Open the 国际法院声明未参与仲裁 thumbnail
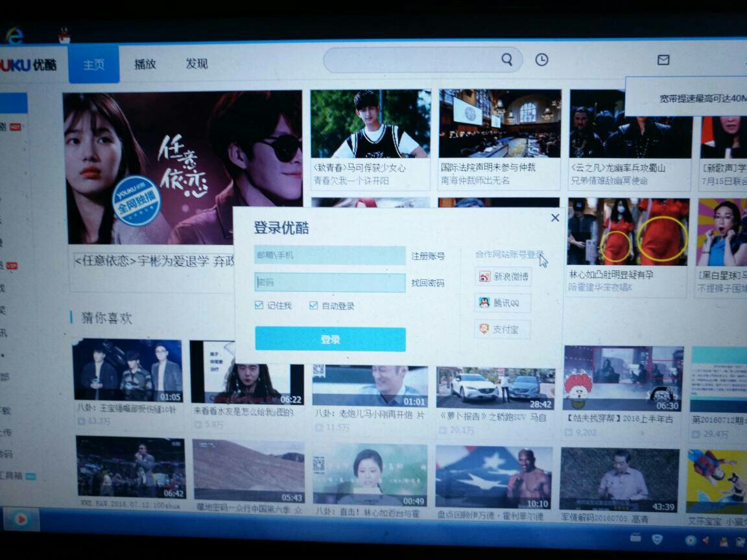The width and height of the screenshot is (747, 560). [499, 124]
